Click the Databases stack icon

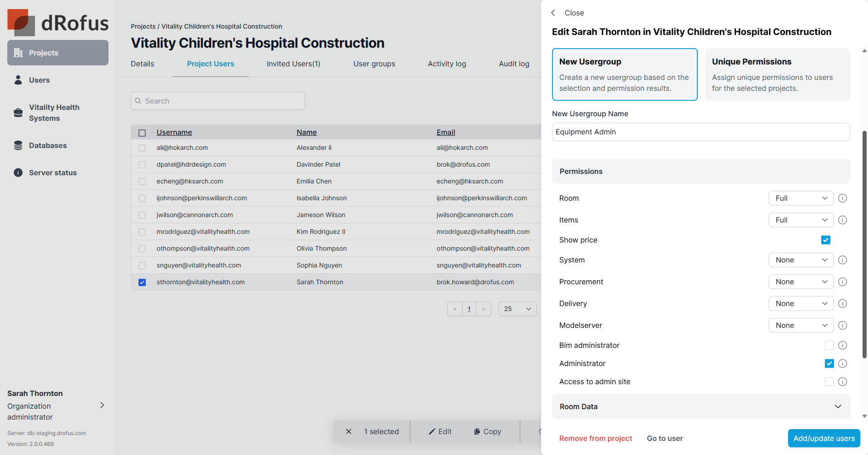(18, 145)
